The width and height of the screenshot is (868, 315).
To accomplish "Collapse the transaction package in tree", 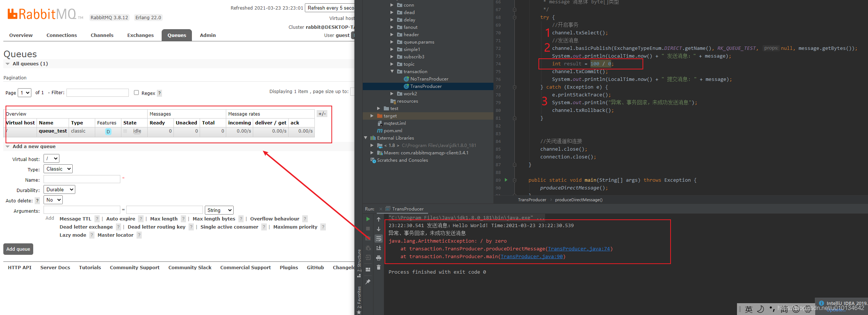I will pos(392,72).
